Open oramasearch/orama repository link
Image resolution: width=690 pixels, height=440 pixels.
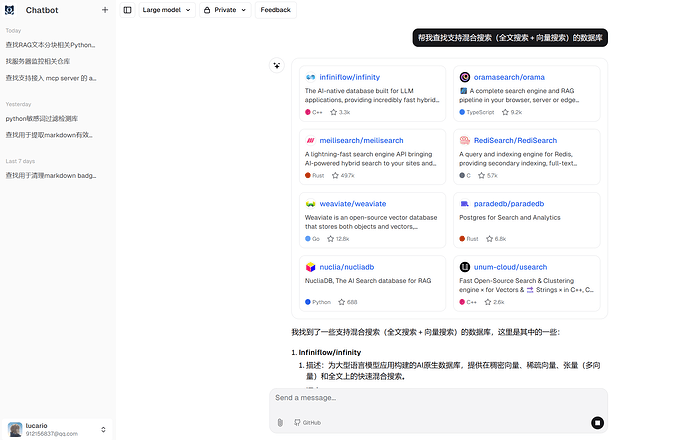tap(509, 77)
